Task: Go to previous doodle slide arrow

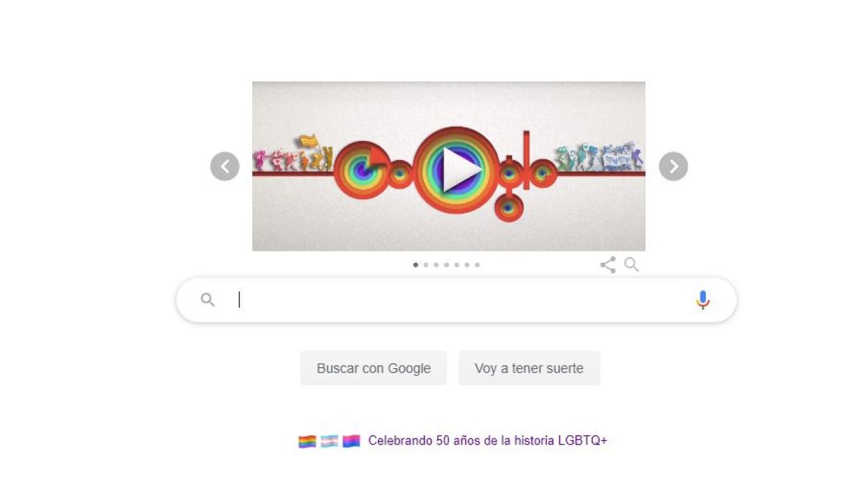Action: pos(224,166)
